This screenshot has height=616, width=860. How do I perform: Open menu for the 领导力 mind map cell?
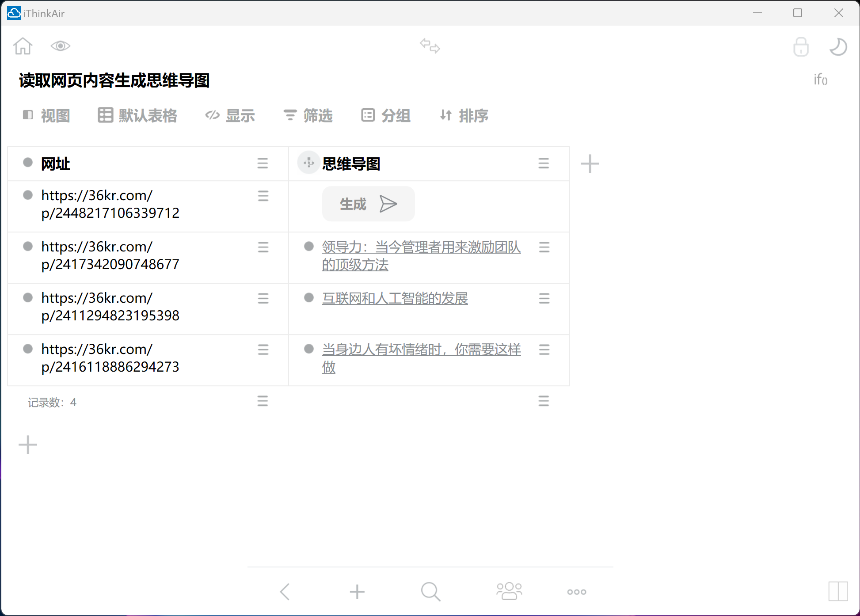[x=544, y=247]
